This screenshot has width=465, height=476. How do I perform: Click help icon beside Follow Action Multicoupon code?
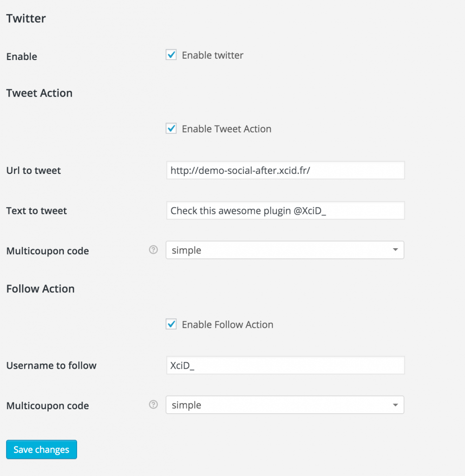click(153, 405)
